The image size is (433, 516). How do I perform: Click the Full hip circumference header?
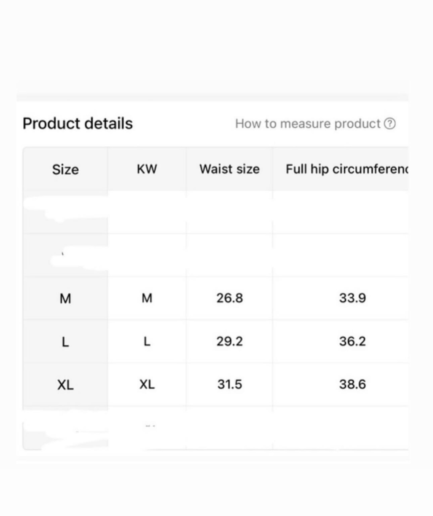[347, 169]
